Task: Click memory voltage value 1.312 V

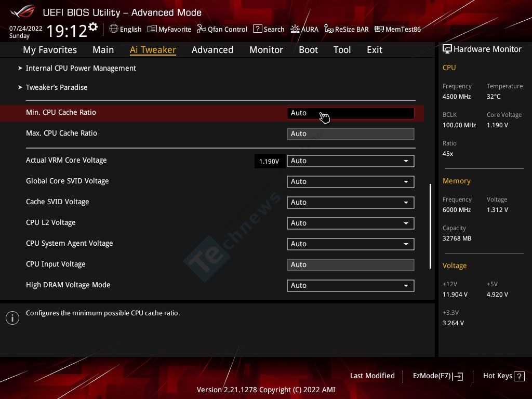Action: pos(497,210)
